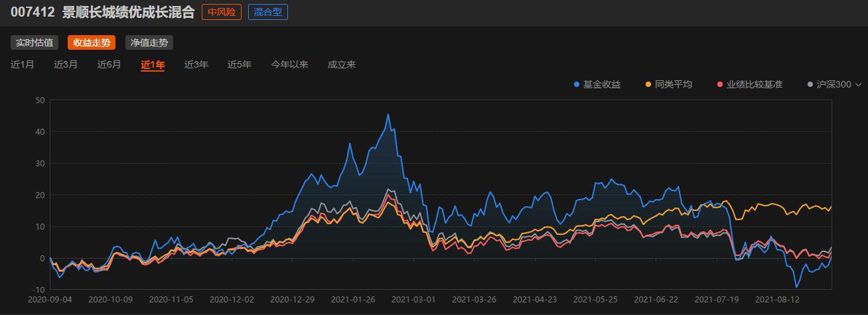Image resolution: width=868 pixels, height=315 pixels.
Task: Click x-axis date label 2021-05-25
Action: [595, 299]
